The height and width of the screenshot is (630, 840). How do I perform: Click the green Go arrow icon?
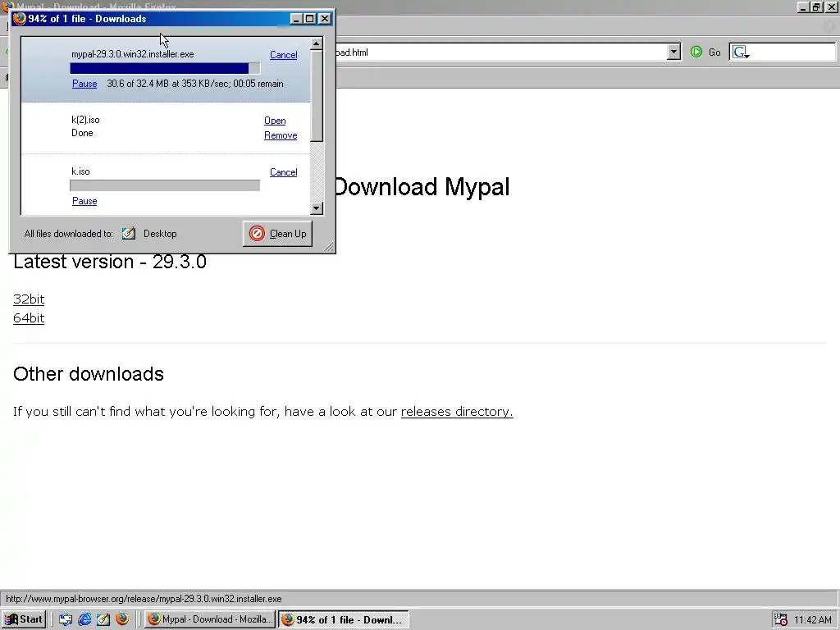click(x=696, y=52)
